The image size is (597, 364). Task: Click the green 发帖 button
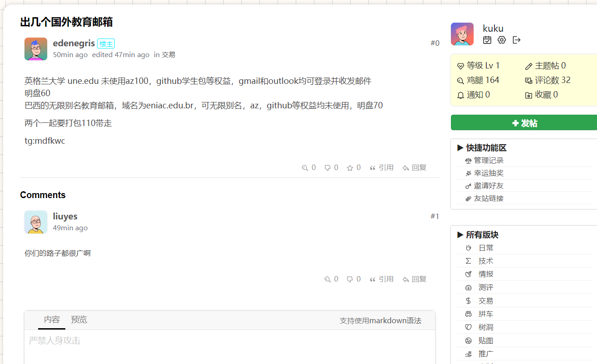click(x=524, y=123)
